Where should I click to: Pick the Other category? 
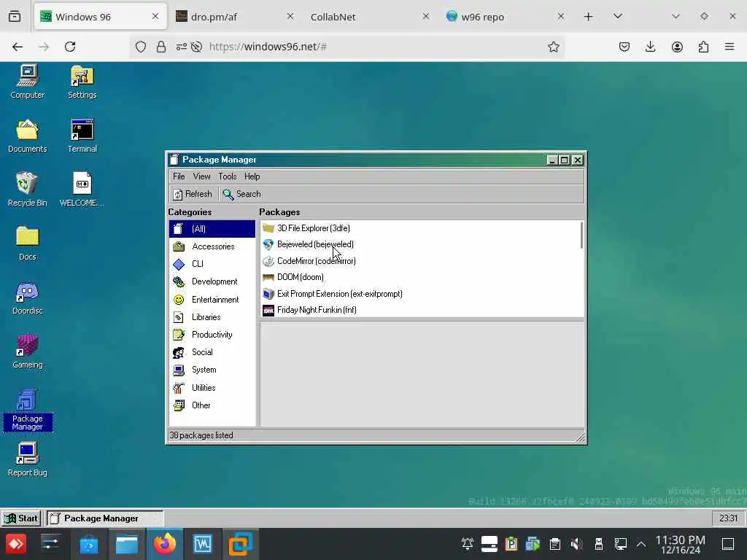(x=212, y=405)
